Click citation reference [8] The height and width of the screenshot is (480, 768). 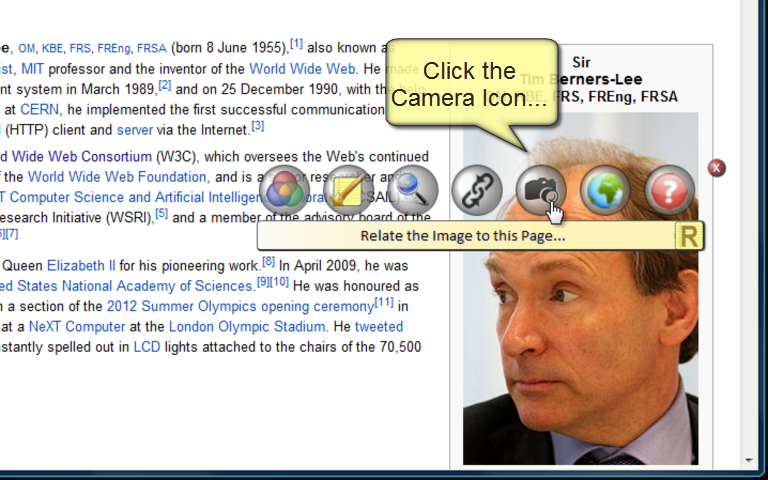coord(268,262)
